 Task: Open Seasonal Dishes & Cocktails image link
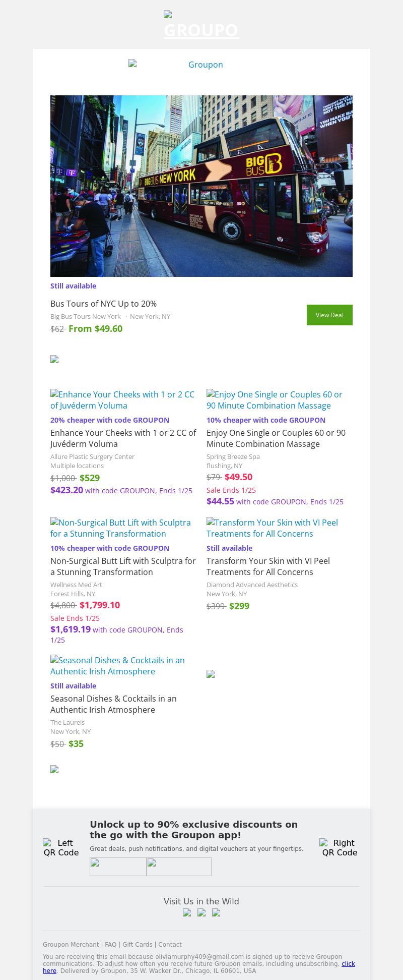[x=118, y=666]
